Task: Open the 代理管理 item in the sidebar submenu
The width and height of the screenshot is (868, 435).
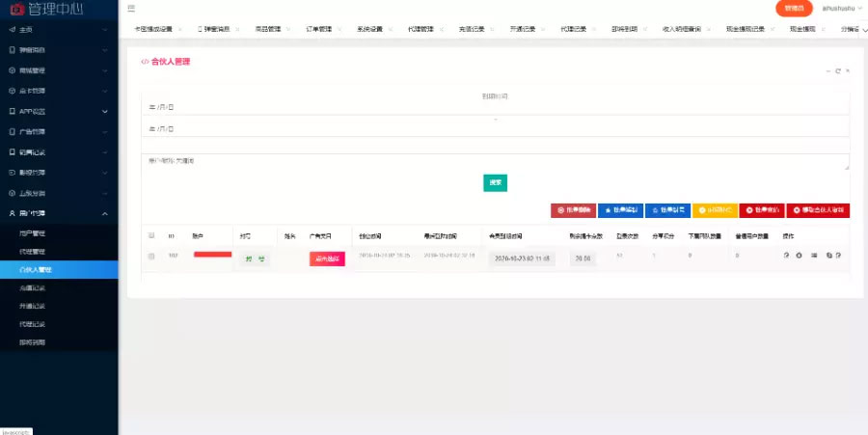Action: point(32,251)
